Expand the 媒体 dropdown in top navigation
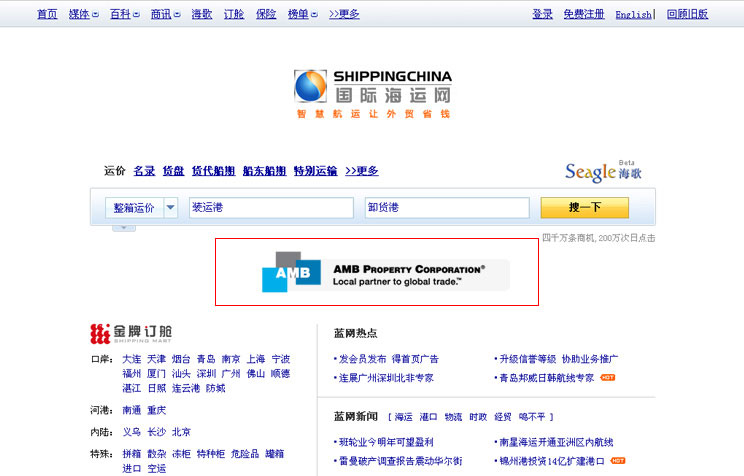The image size is (744, 476). click(x=96, y=15)
